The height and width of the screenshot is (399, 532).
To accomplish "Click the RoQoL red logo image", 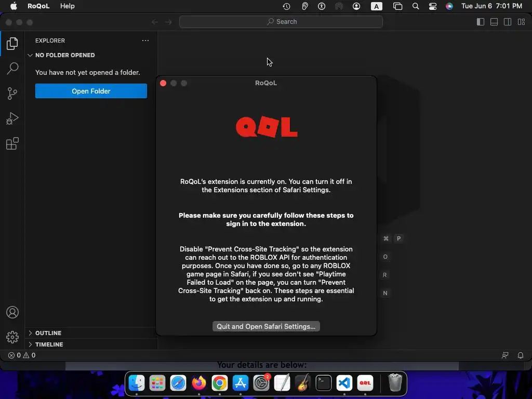I will point(267,127).
